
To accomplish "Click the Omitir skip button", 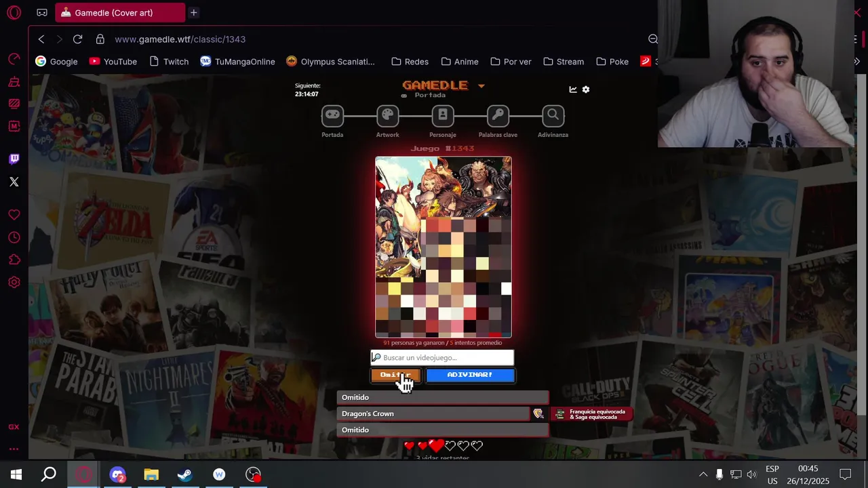I will click(x=396, y=375).
